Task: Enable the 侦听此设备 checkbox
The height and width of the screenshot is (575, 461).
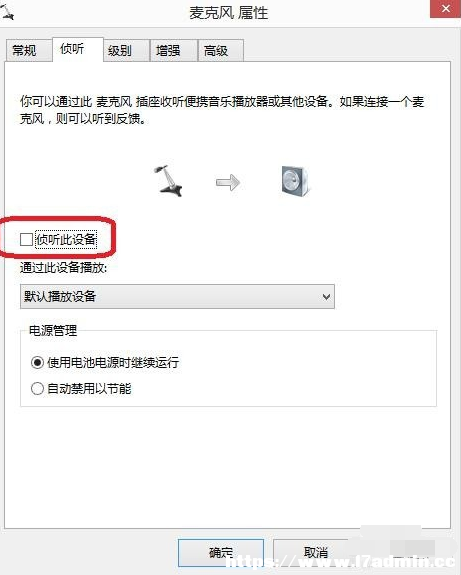Action: pos(26,239)
